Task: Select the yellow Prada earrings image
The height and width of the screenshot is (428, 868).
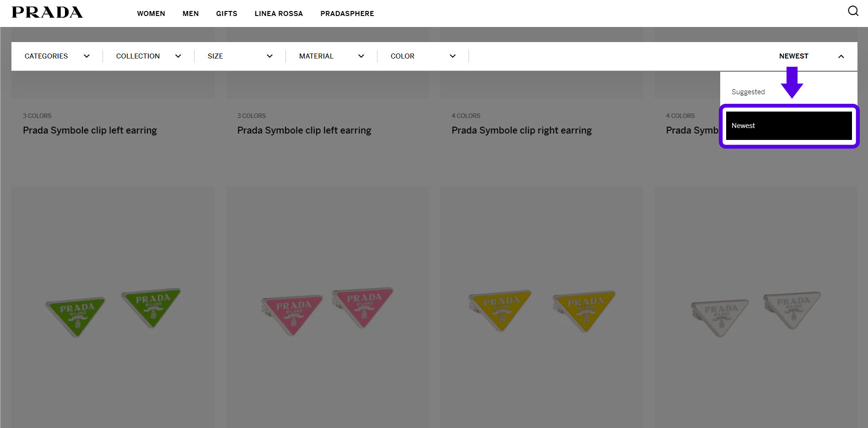Action: [541, 311]
